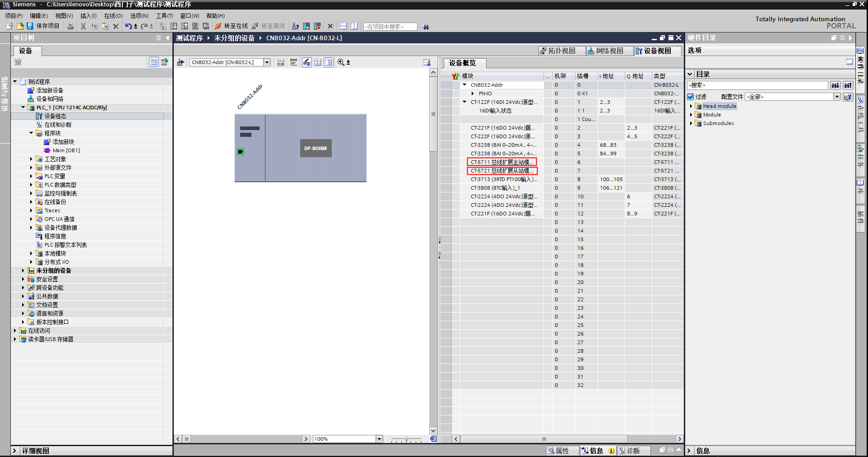This screenshot has height=457, width=868.
Task: Switch to the 网络视图 tab
Action: click(605, 51)
